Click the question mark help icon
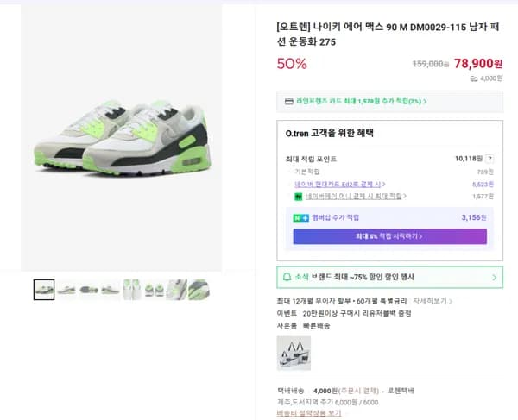The image size is (518, 420). coord(490,159)
